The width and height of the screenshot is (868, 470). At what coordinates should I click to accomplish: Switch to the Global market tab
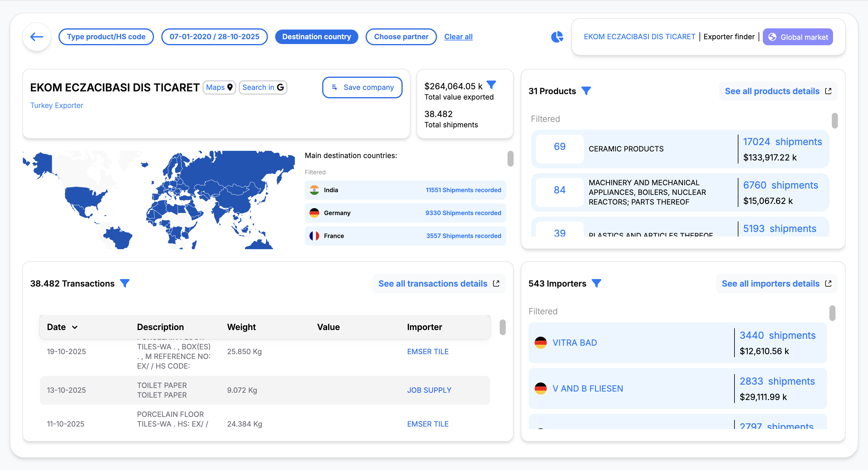click(x=797, y=37)
